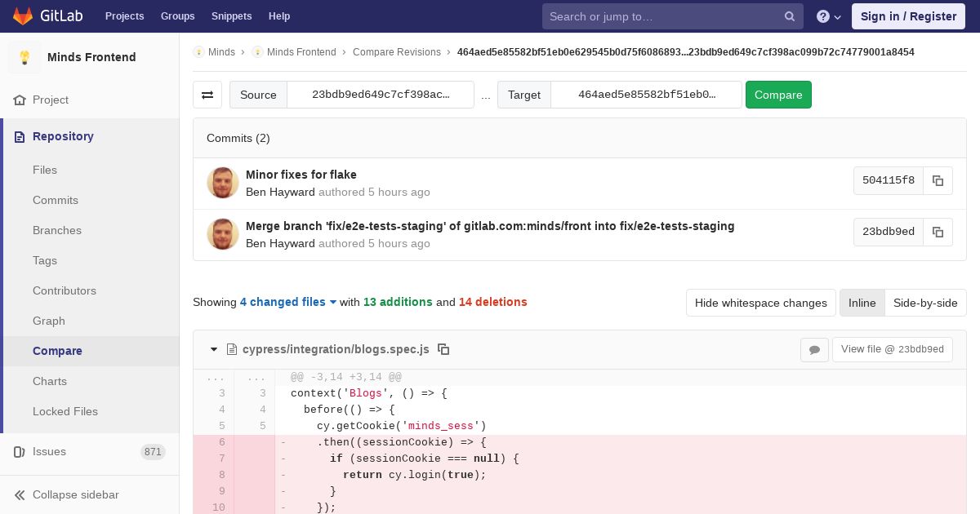Screen dimensions: 980x514
Task: Go to Commits in Repository sidebar
Action: tap(56, 200)
